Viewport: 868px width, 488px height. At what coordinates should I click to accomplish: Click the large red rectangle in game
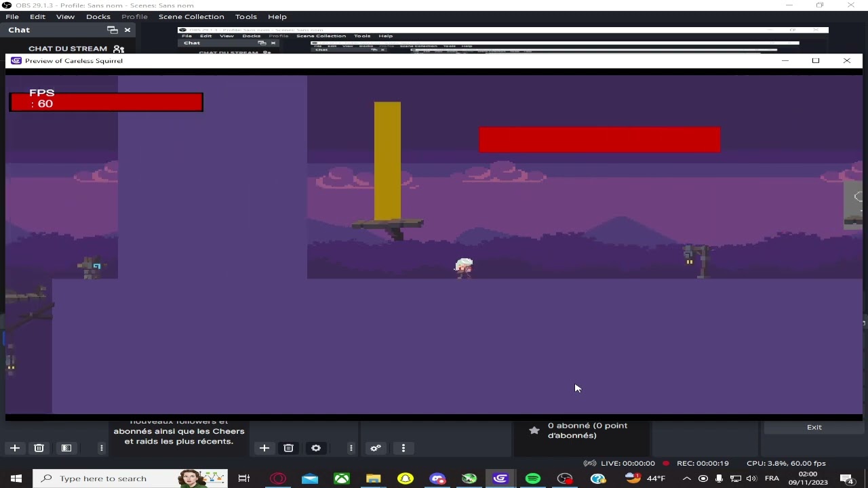[599, 140]
